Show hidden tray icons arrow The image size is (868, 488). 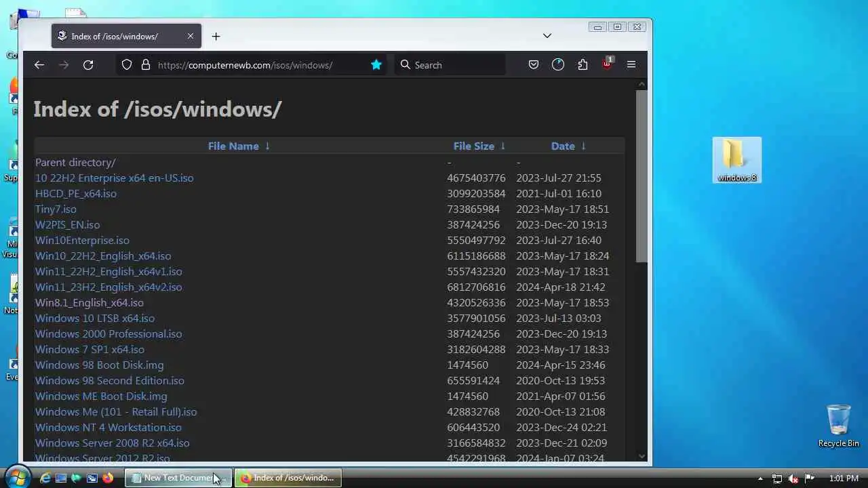click(760, 479)
